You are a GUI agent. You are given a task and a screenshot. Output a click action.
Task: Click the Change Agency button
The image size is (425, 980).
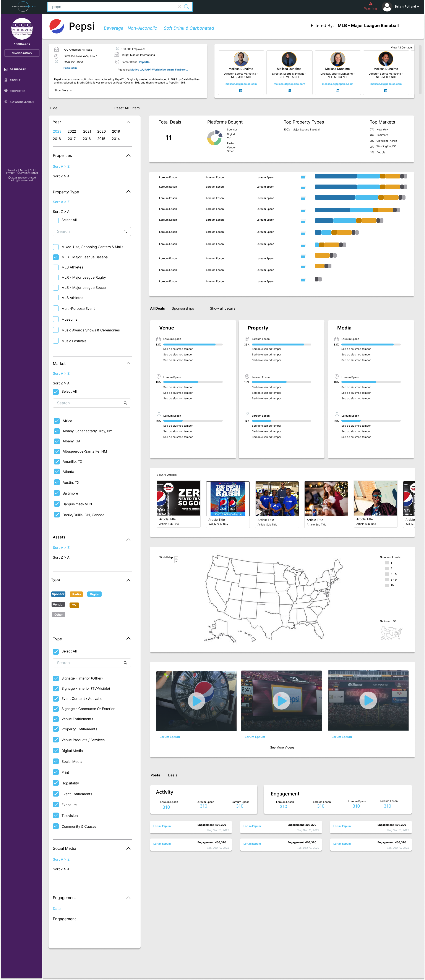click(22, 53)
